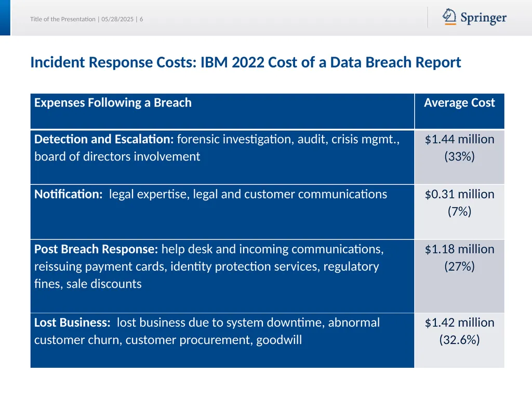532x399 pixels.
Task: Select the 'Detection and Escalation:' bold label
Action: [104, 139]
